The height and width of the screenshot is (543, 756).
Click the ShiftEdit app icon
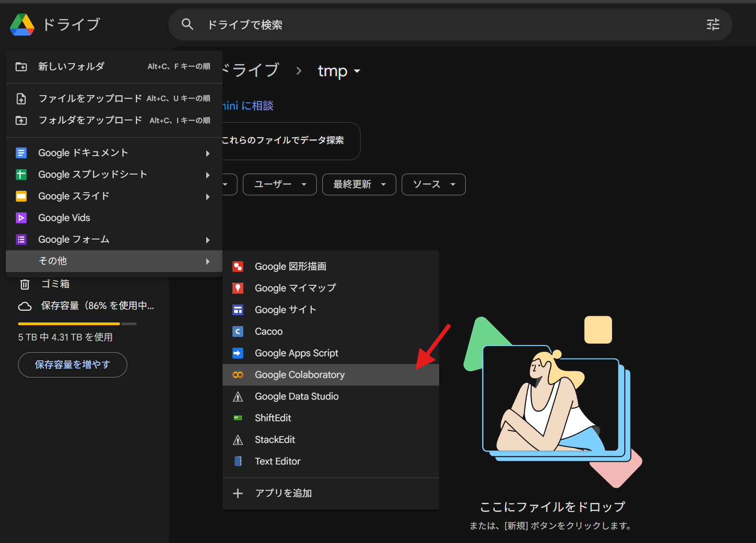pyautogui.click(x=238, y=418)
